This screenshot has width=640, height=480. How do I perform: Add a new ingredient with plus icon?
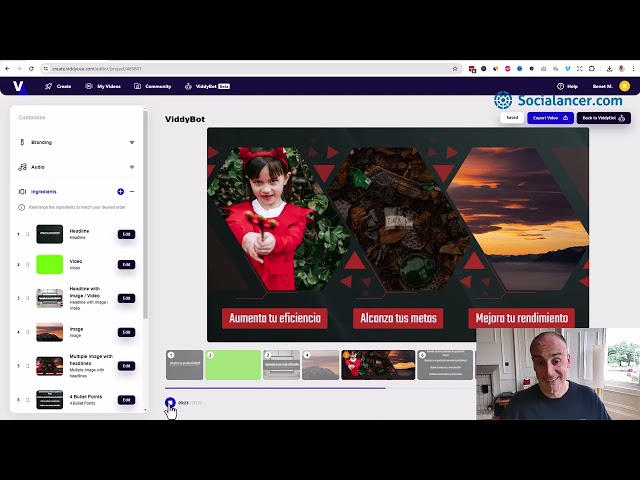click(x=120, y=191)
